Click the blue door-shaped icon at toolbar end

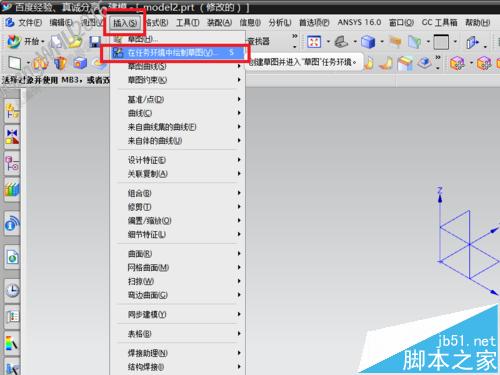pos(472,42)
